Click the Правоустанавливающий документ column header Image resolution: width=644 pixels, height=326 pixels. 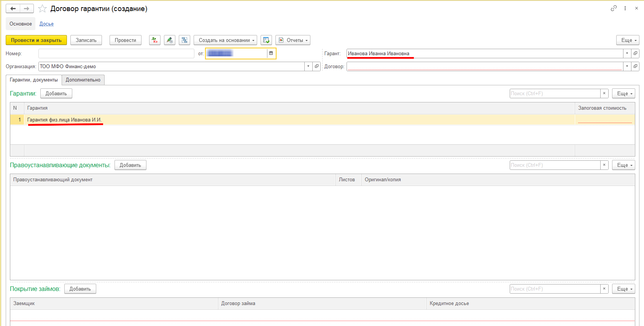[173, 180]
